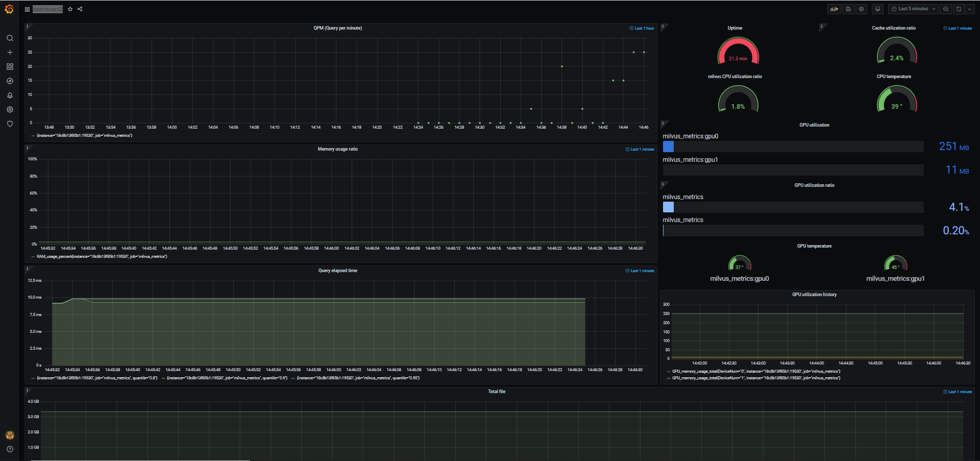
Task: Click the 251 MB gpu0 value
Action: (x=953, y=147)
